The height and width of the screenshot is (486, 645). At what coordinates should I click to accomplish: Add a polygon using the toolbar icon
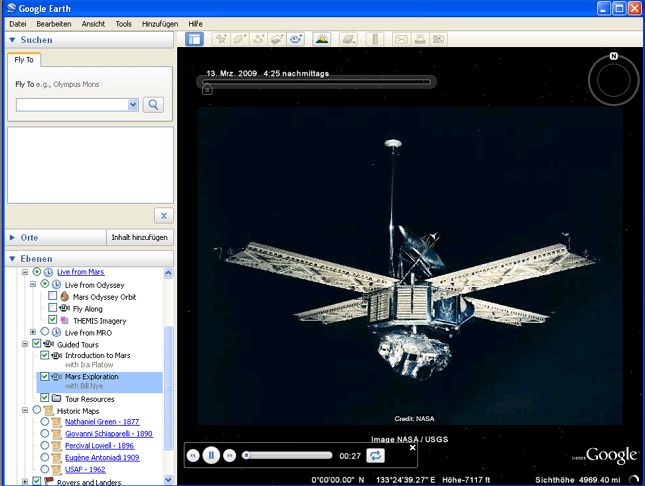pos(240,39)
